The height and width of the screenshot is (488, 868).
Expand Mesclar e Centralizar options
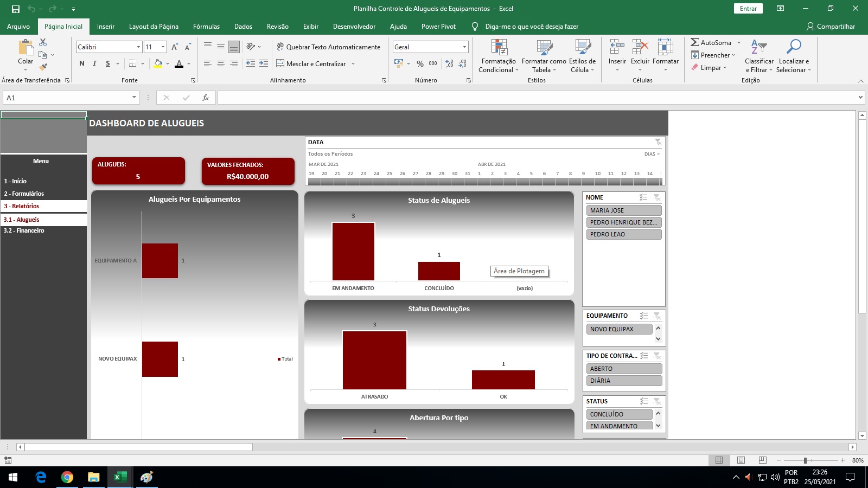(x=353, y=64)
